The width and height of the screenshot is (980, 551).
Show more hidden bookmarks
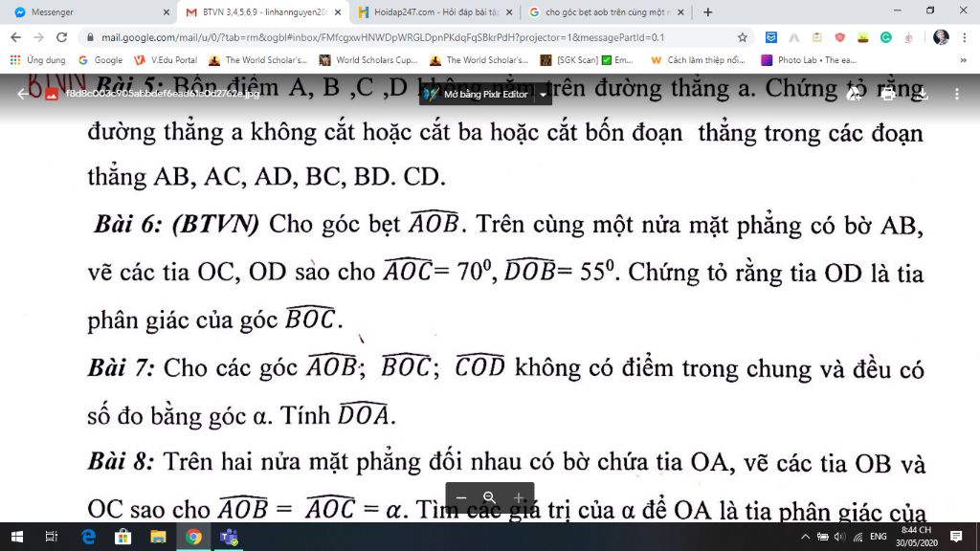(x=963, y=60)
